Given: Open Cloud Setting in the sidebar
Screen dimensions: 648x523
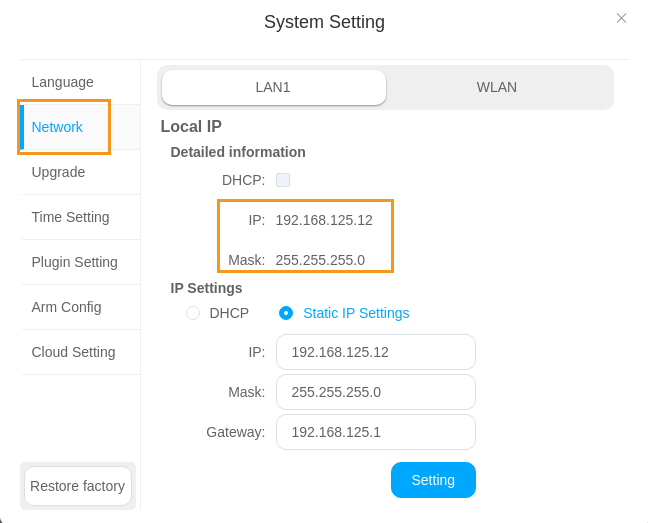Looking at the screenshot, I should pyautogui.click(x=73, y=352).
